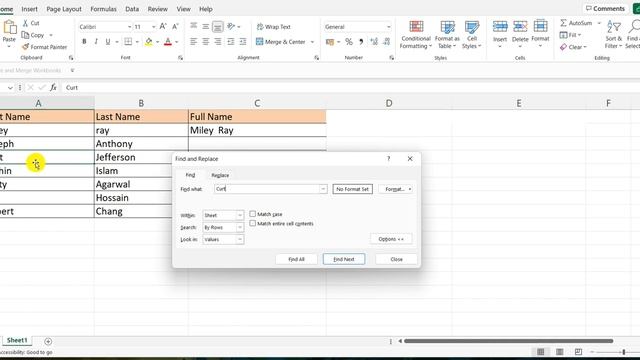Select the Sheet1 tab
The height and width of the screenshot is (360, 640).
click(17, 340)
